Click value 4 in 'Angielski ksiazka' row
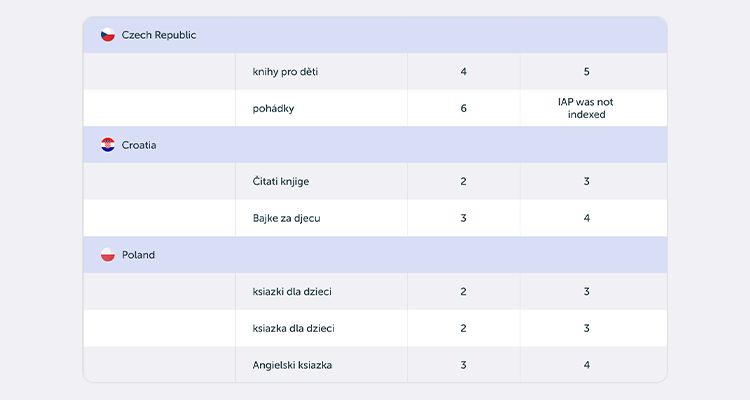 [586, 365]
